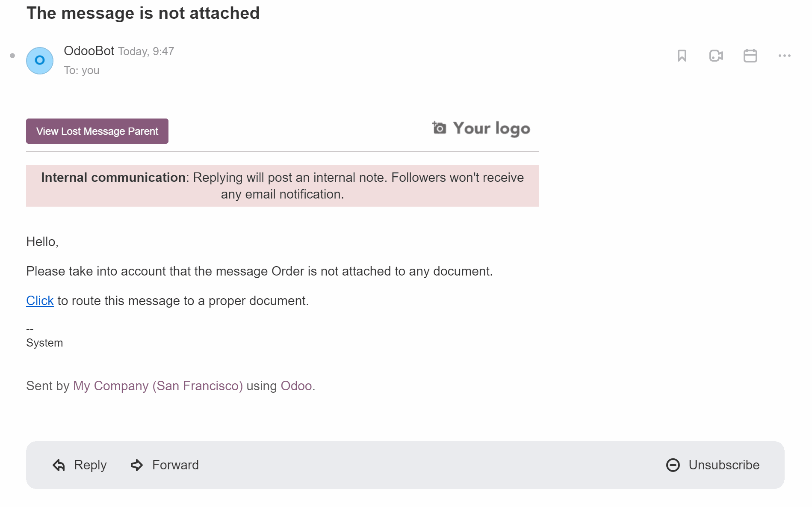
Task: Click the System signature text
Action: [x=44, y=343]
